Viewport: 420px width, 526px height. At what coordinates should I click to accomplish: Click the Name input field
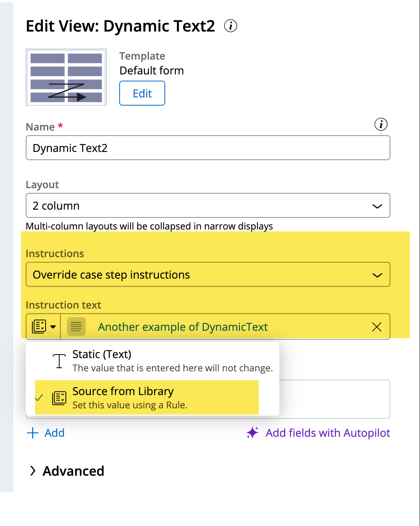click(x=208, y=148)
